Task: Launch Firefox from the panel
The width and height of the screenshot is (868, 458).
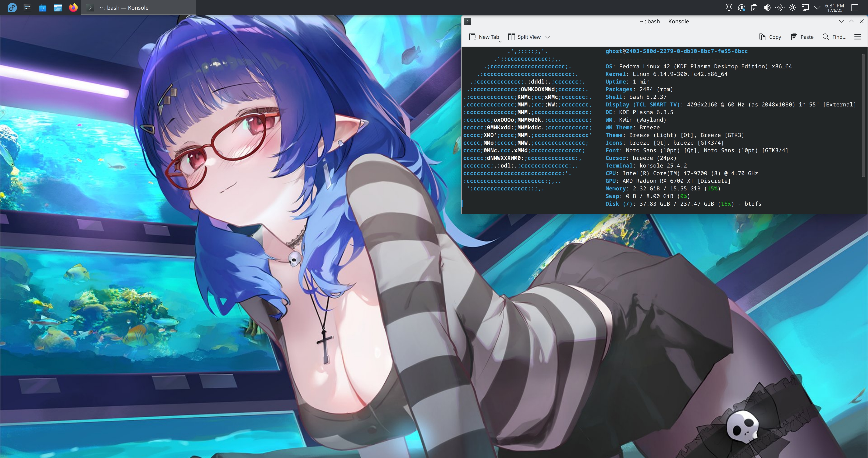Action: [73, 7]
